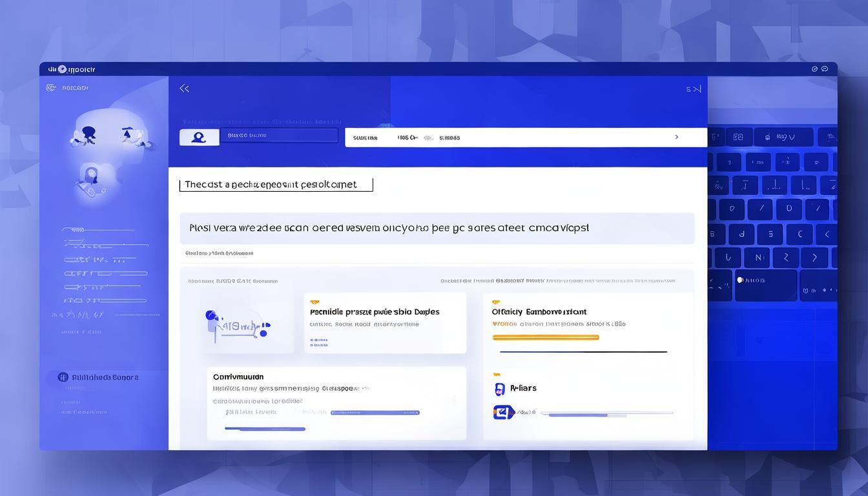Click the illustration thumbnail card on the left
Screen dimensions: 868x496
point(238,323)
